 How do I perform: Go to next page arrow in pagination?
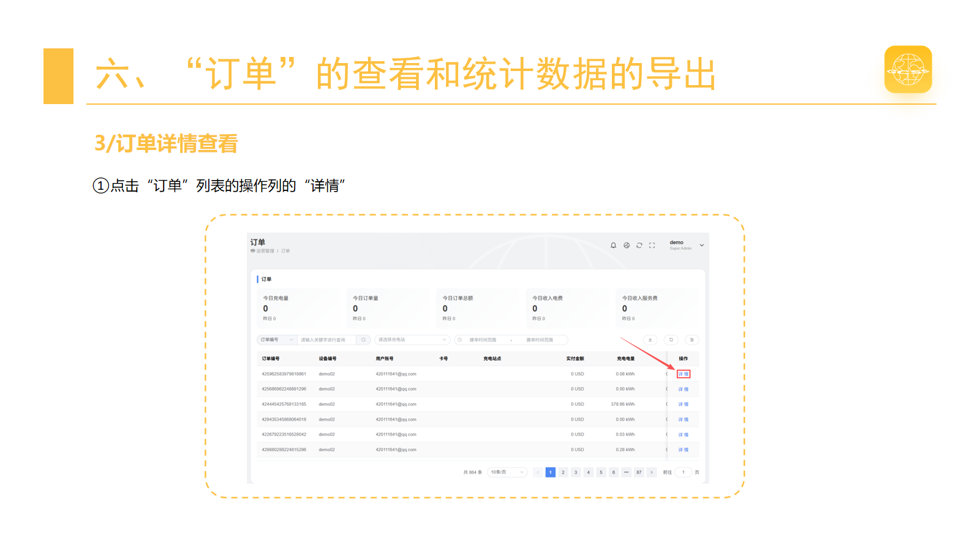652,472
